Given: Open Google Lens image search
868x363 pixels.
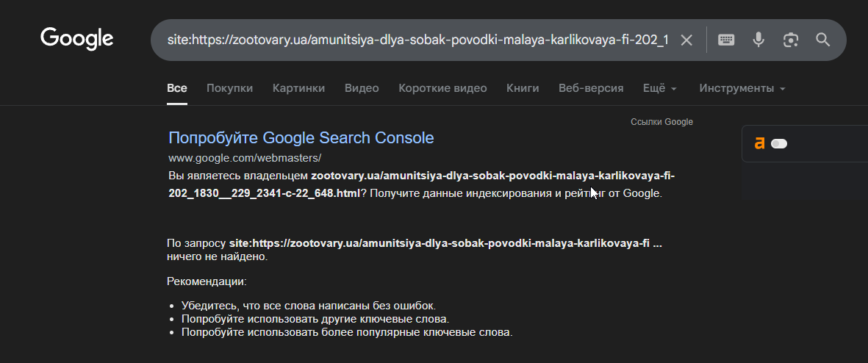Looking at the screenshot, I should [x=791, y=40].
